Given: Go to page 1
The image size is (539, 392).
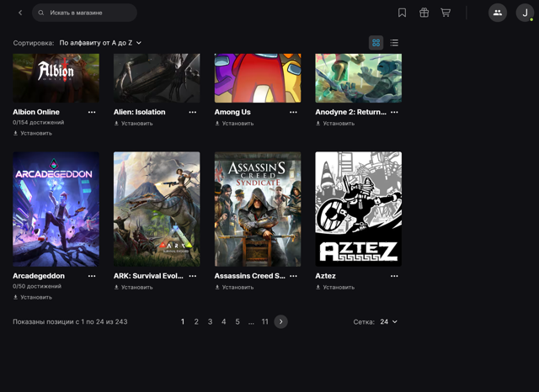Looking at the screenshot, I should (183, 321).
